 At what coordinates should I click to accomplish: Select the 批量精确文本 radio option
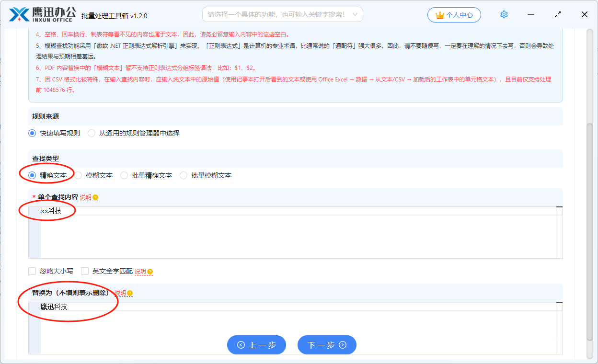pyautogui.click(x=124, y=175)
